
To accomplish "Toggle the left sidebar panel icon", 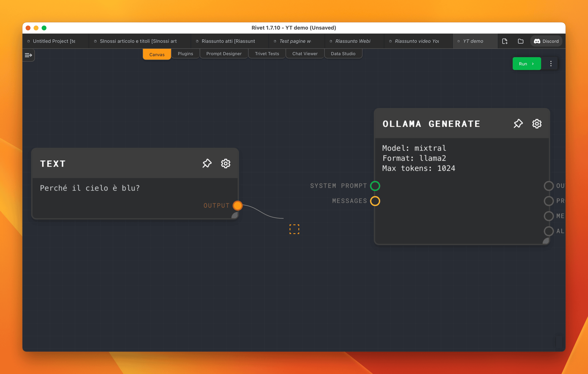I will pos(28,55).
